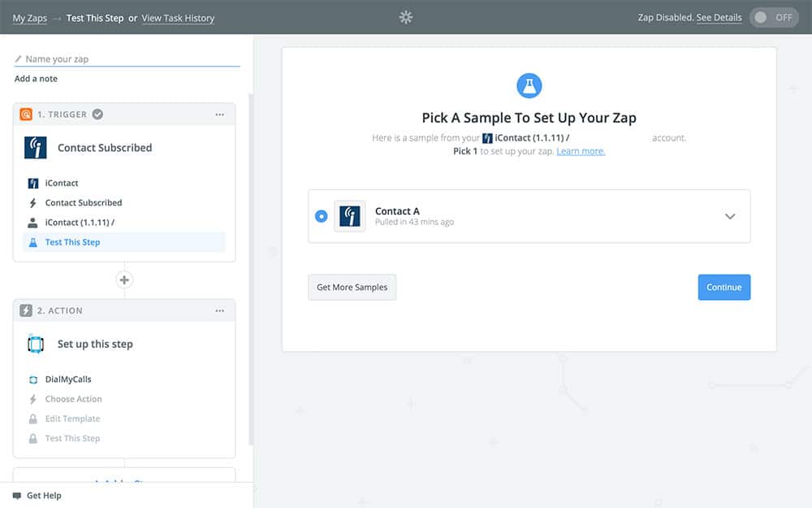The width and height of the screenshot is (812, 508).
Task: Open the Learn more link
Action: [x=581, y=151]
